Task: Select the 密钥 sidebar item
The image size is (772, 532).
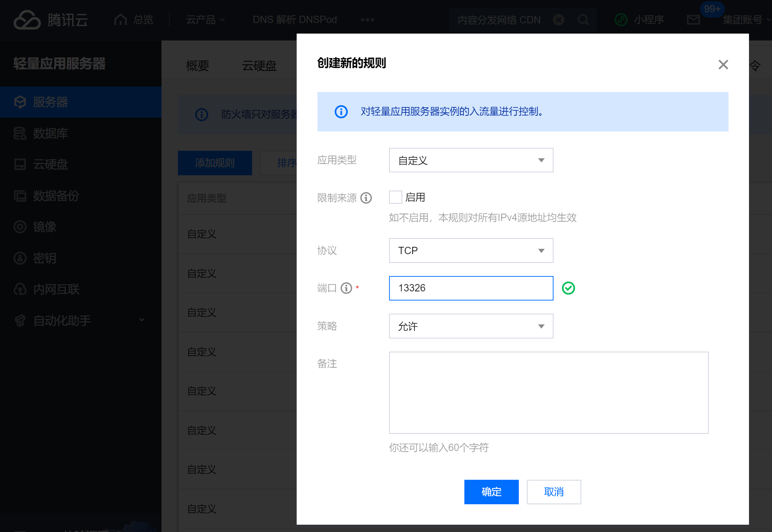Action: (45, 258)
